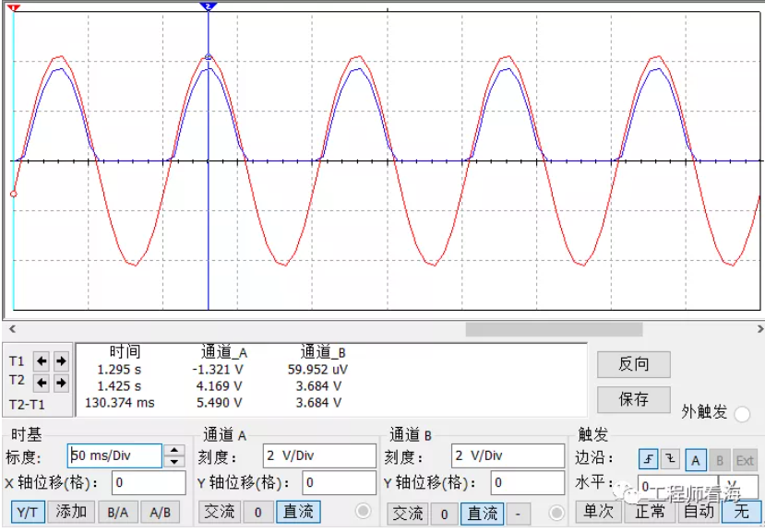Screen dimensions: 765x532
Task: Click the 保存 (save) button
Action: [633, 400]
